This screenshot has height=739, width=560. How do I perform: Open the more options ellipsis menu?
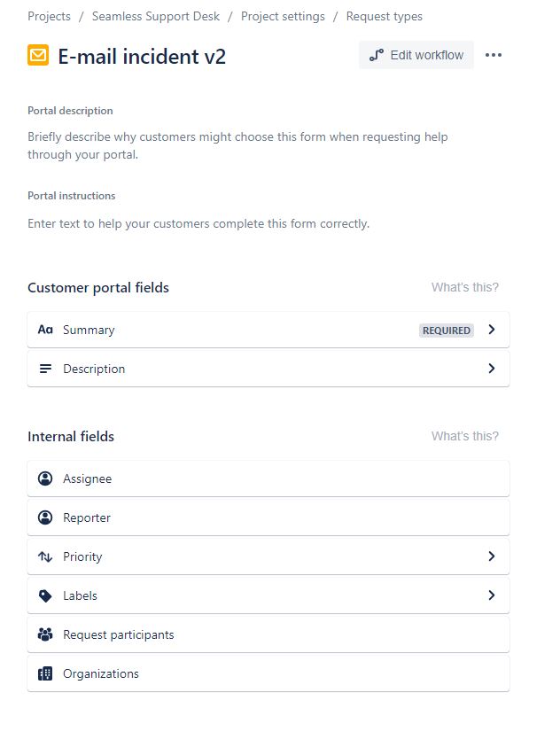pos(494,55)
